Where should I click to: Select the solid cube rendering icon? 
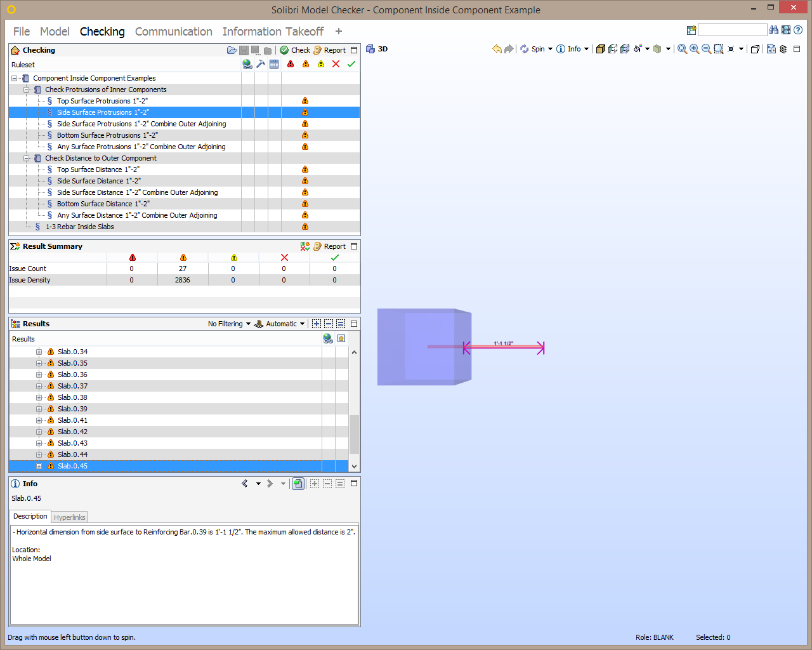[601, 49]
